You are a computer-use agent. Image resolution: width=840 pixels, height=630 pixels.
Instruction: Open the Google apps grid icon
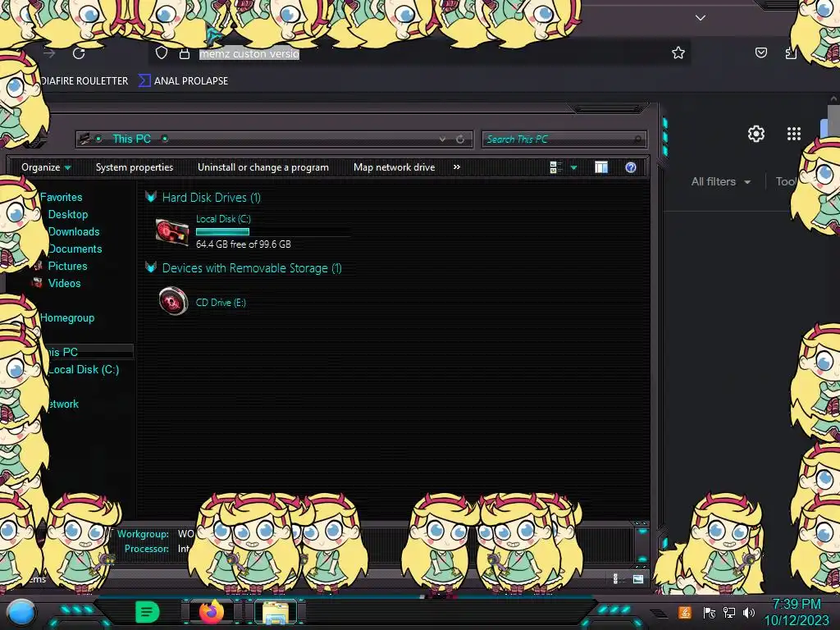[793, 134]
